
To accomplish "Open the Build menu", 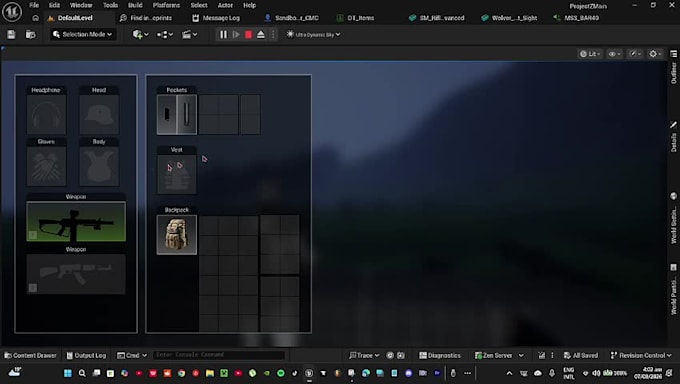I will [x=135, y=5].
